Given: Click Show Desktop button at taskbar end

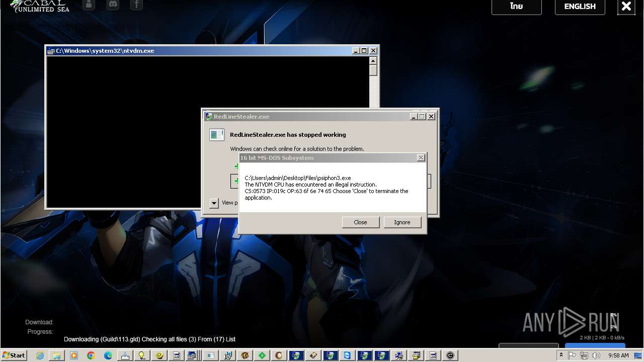Looking at the screenshot, I should click(639, 355).
